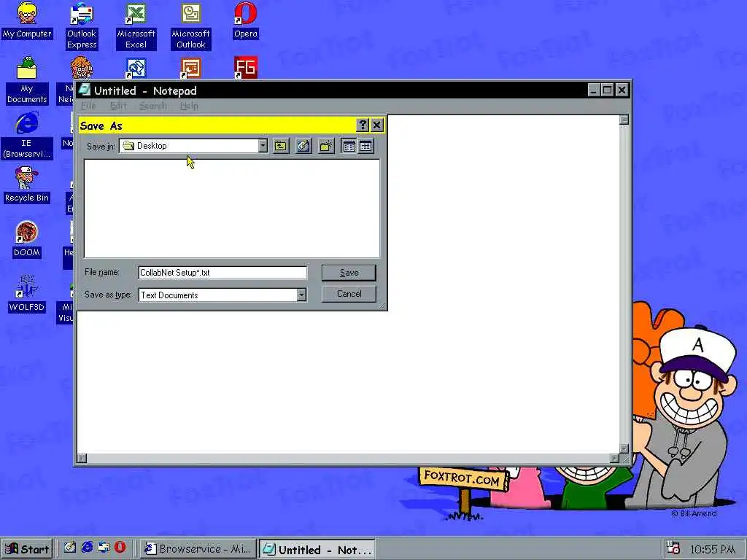747x560 pixels.
Task: Click Notepad's horizontal scrollbar right arrow
Action: click(614, 458)
